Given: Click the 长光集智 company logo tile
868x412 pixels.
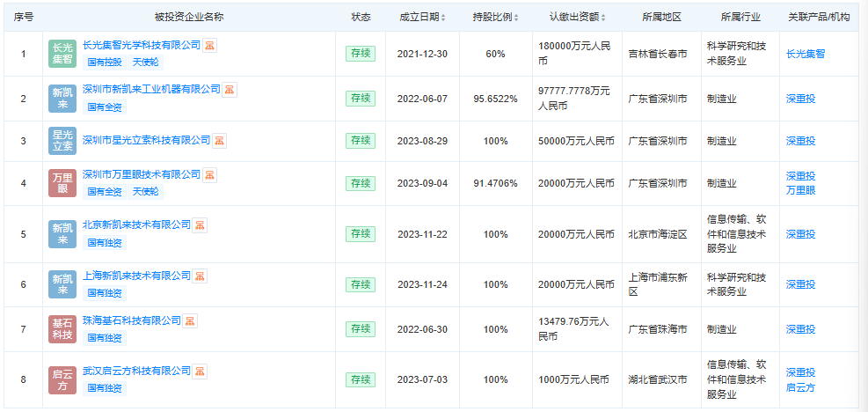Looking at the screenshot, I should click(x=62, y=54).
